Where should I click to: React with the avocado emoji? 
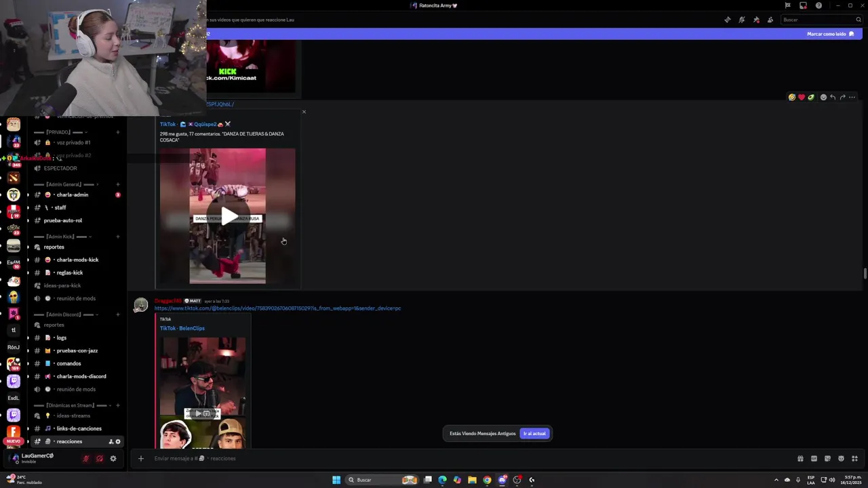click(810, 97)
